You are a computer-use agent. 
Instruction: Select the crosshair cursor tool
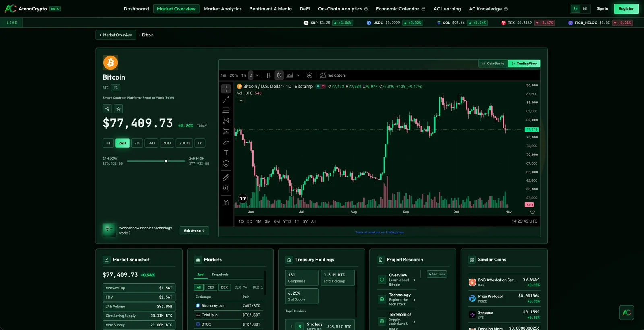click(x=226, y=89)
